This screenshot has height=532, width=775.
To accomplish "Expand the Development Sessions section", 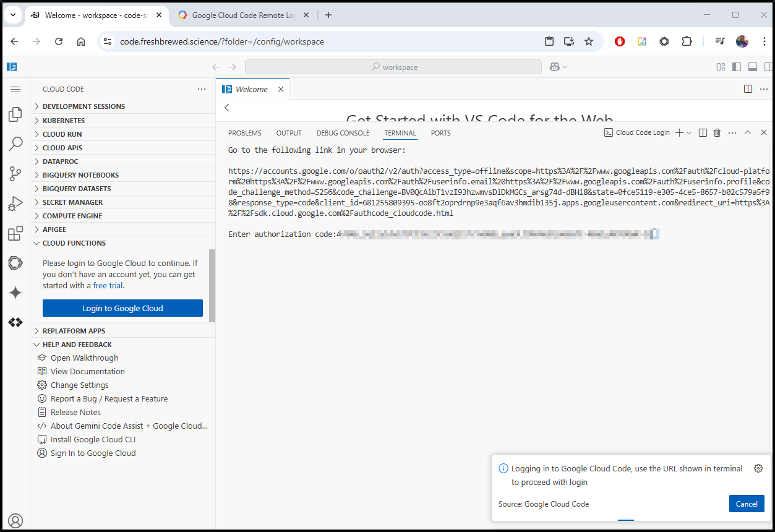I will point(122,106).
